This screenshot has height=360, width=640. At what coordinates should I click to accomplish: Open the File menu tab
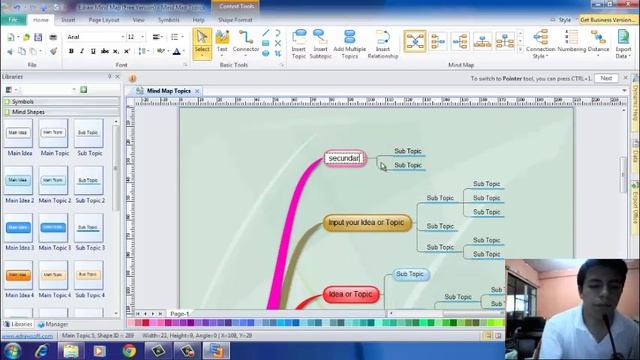13,20
